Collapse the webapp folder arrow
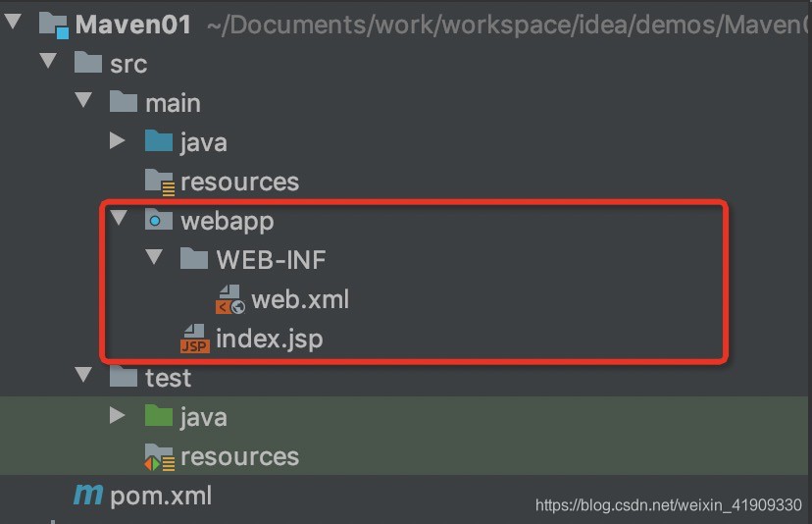 point(119,218)
